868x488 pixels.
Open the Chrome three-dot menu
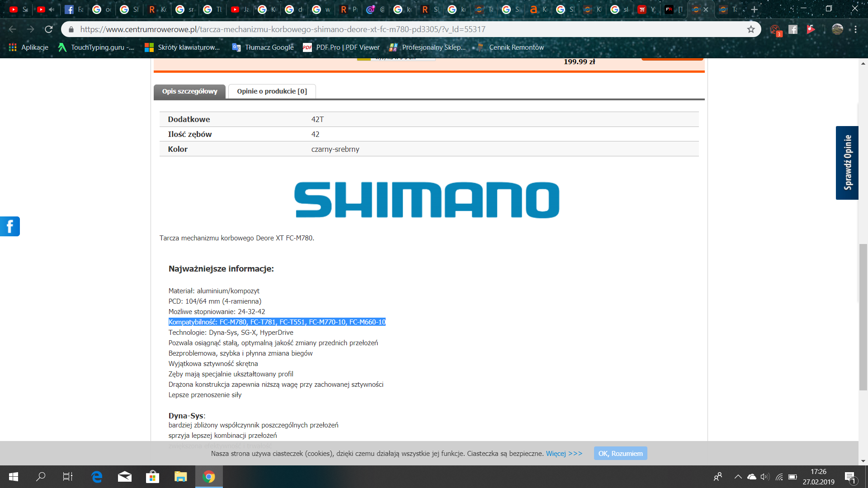point(855,29)
